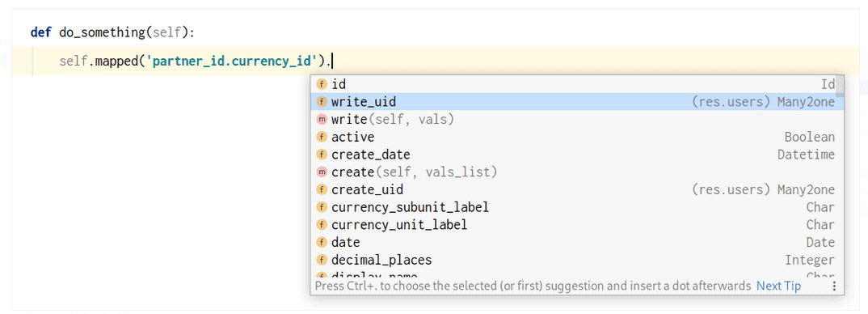Click the field icon beside decimal_places
The height and width of the screenshot is (314, 868).
[321, 261]
